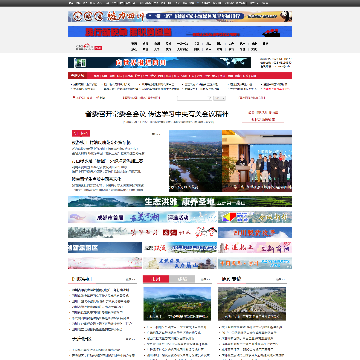The height and width of the screenshot is (360, 360).
Task: Open the 四川教育改革 blue-sky banner
Action: coord(255,232)
